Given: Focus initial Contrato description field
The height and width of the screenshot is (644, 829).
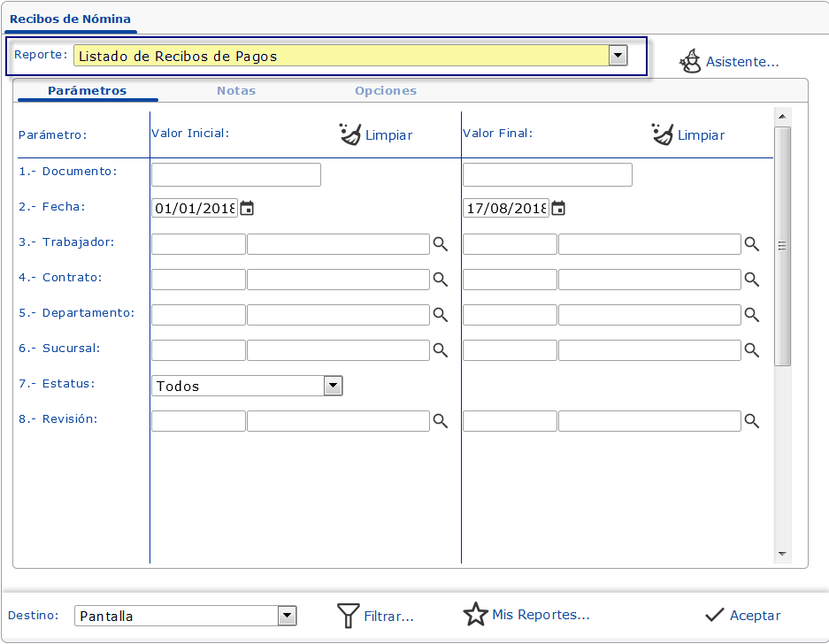Looking at the screenshot, I should 338,280.
